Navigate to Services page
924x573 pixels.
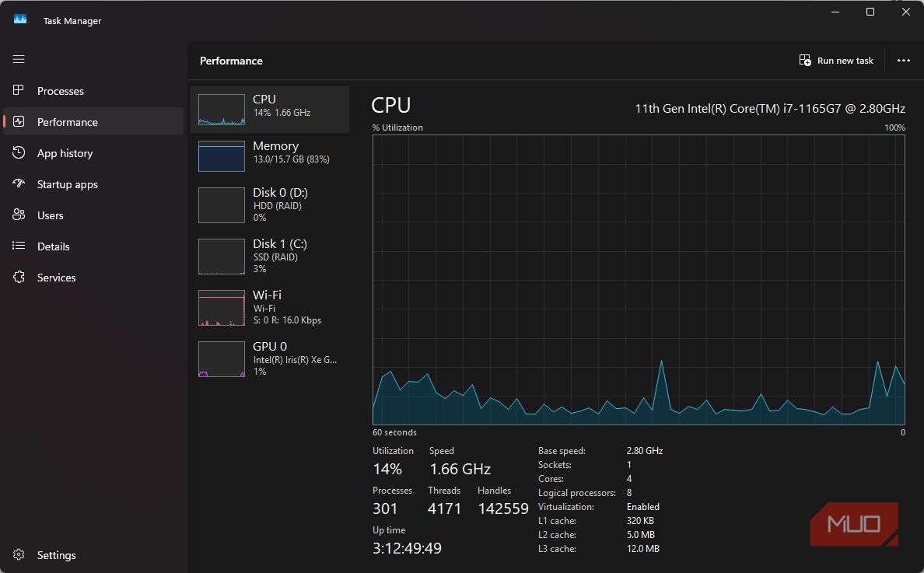pos(56,278)
